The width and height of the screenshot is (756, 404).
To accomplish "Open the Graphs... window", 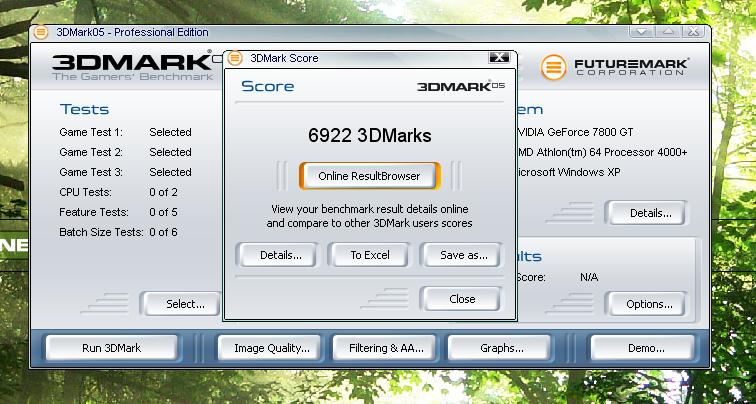I will pyautogui.click(x=501, y=348).
